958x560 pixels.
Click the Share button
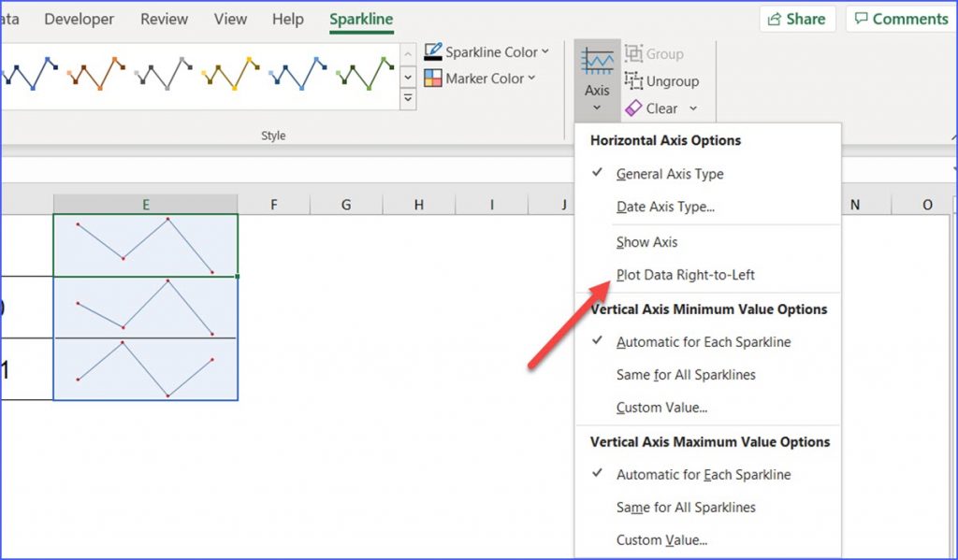tap(796, 18)
